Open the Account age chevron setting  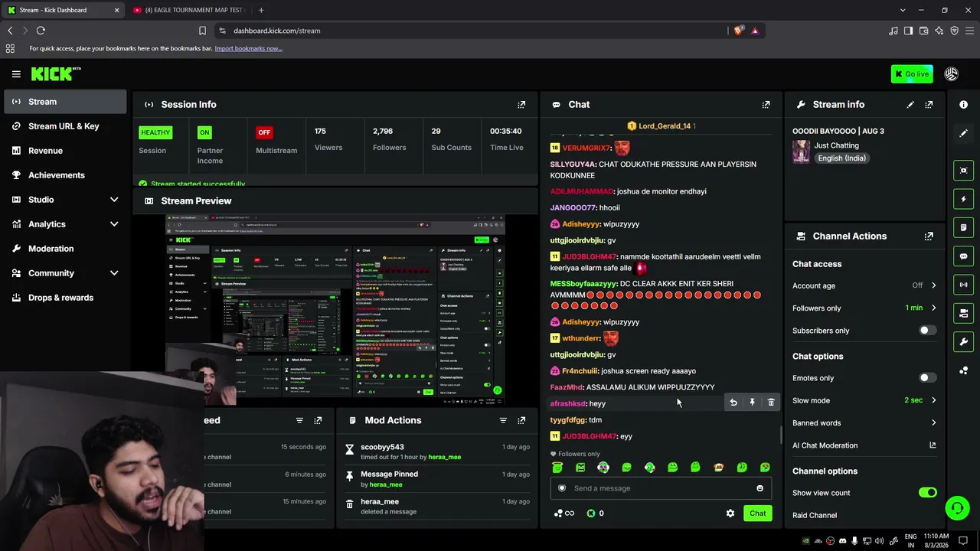(x=933, y=285)
